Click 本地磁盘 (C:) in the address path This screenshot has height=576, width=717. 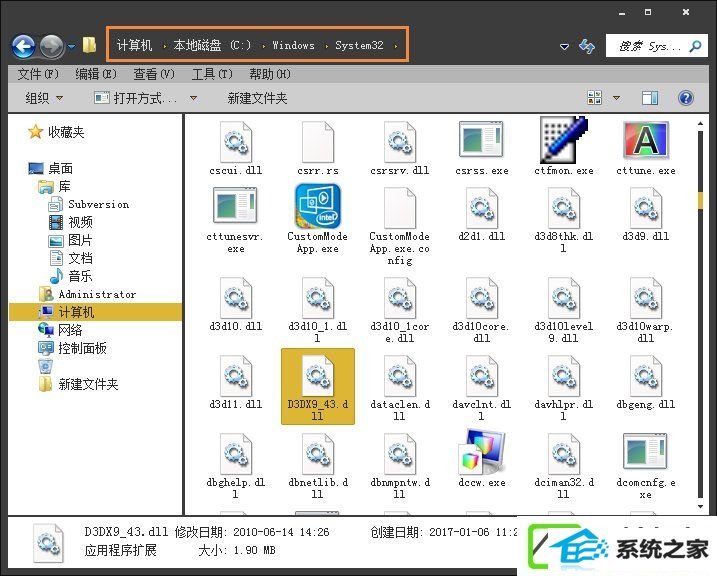(212, 45)
